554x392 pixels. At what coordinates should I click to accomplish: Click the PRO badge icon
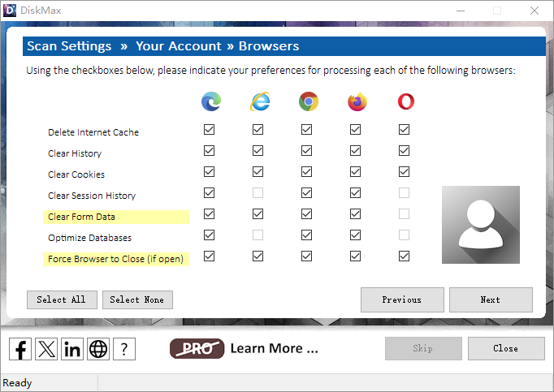(x=197, y=348)
